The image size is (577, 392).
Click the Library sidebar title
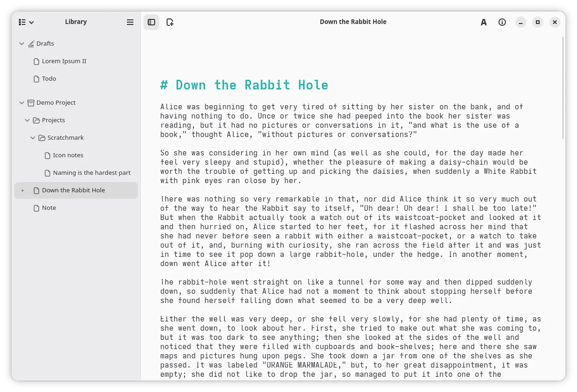click(x=76, y=22)
